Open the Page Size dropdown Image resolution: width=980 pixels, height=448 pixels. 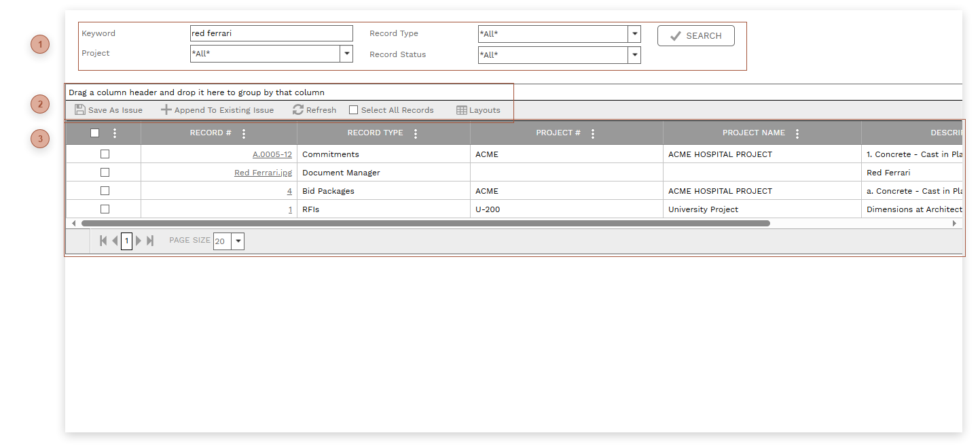(x=238, y=241)
